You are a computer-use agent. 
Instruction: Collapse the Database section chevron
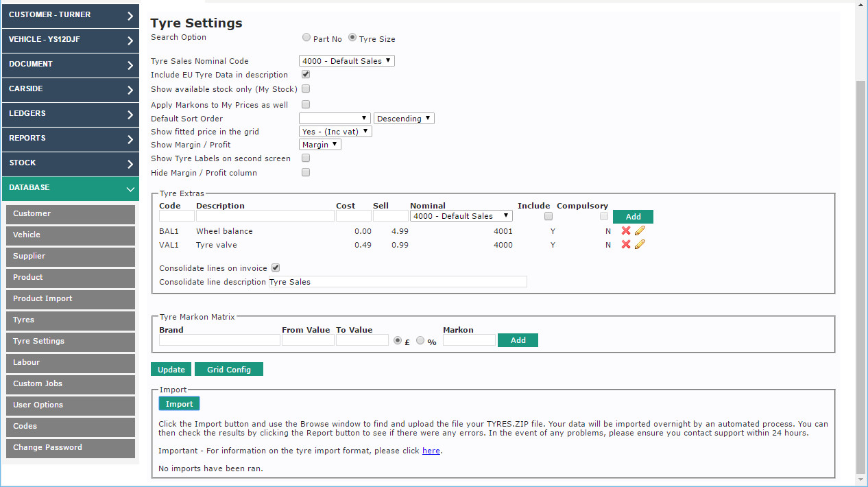pyautogui.click(x=130, y=188)
